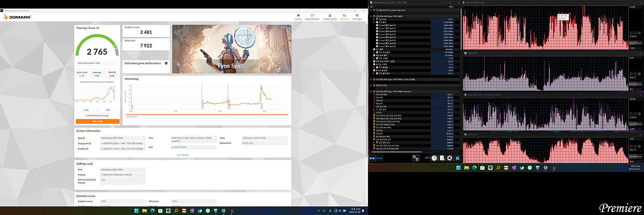The width and height of the screenshot is (644, 215).
Task: Select the RESULTS tab in 3DMark
Action: click(x=345, y=17)
